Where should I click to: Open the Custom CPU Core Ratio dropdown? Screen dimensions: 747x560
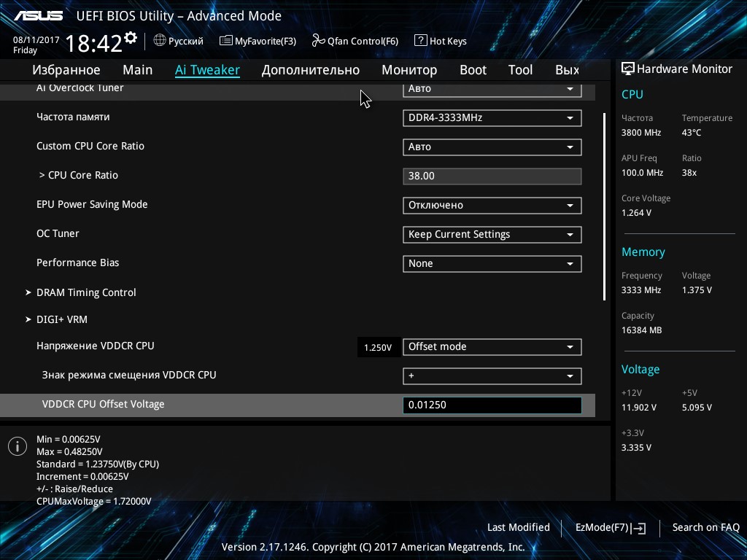pos(492,147)
